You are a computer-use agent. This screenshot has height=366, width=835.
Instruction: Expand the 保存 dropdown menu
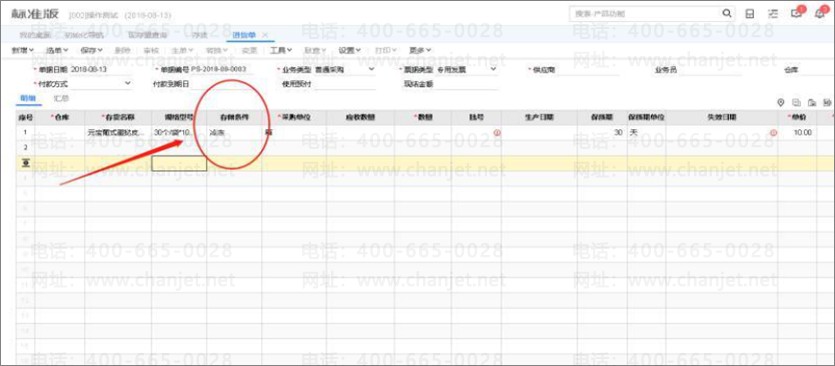pyautogui.click(x=91, y=50)
